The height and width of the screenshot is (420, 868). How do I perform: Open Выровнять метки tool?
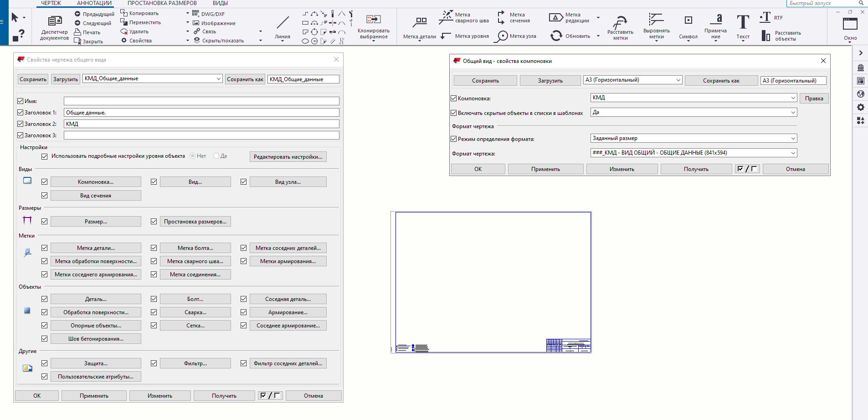(x=656, y=20)
